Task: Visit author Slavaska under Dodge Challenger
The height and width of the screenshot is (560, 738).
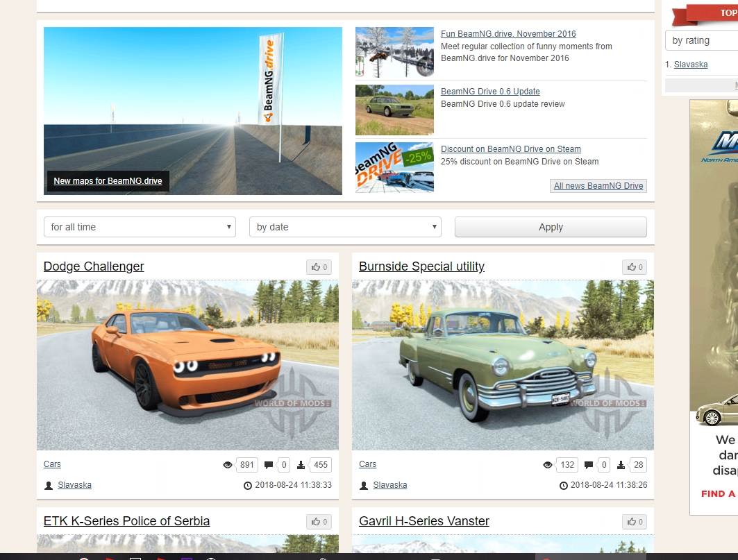Action: pyautogui.click(x=75, y=484)
